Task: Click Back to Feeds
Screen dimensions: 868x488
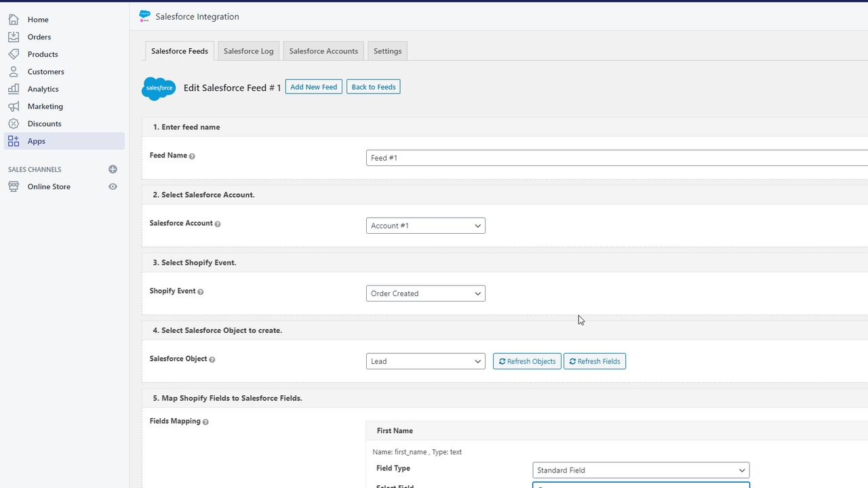Action: [x=373, y=86]
